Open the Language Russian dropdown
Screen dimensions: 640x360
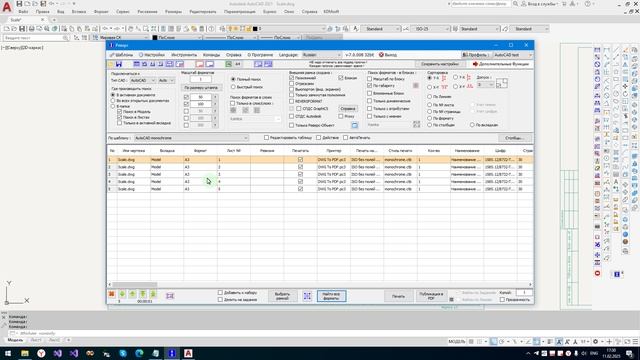pos(322,55)
